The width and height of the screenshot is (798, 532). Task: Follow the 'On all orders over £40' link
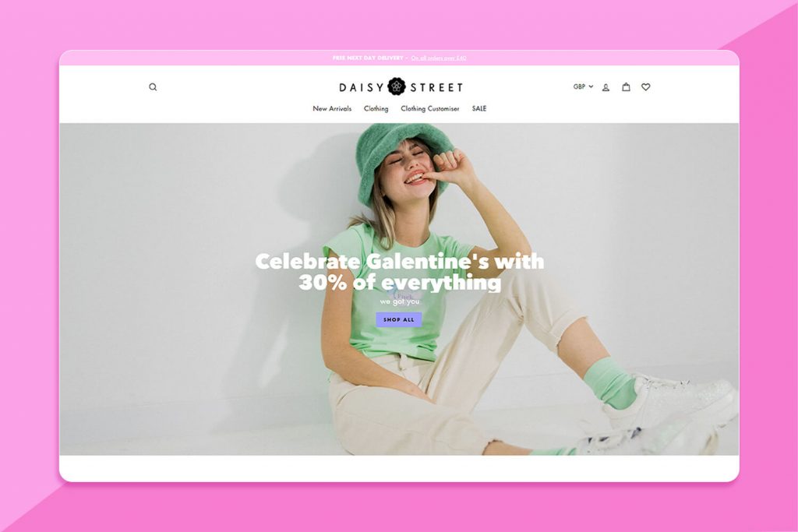point(439,58)
